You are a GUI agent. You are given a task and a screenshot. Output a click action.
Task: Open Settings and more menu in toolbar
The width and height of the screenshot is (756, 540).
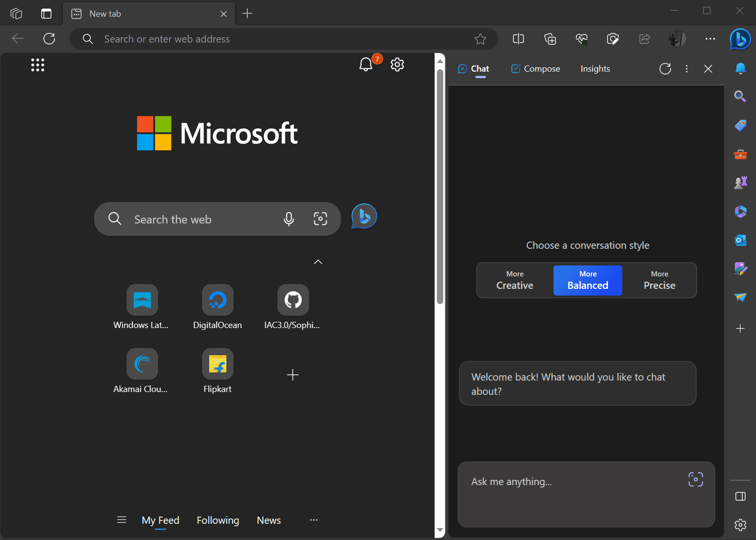point(710,39)
